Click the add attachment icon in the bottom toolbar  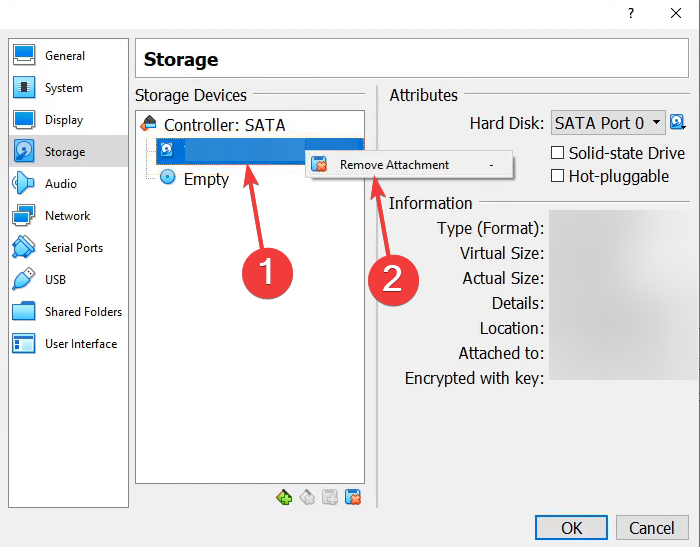(330, 497)
